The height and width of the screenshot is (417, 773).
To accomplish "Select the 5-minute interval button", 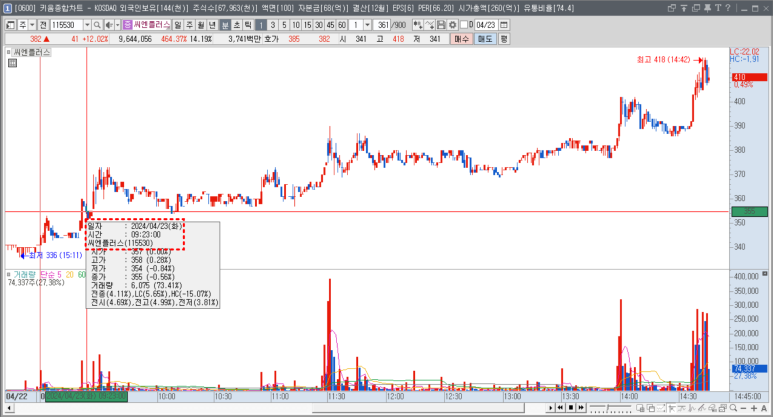I will tap(284, 25).
